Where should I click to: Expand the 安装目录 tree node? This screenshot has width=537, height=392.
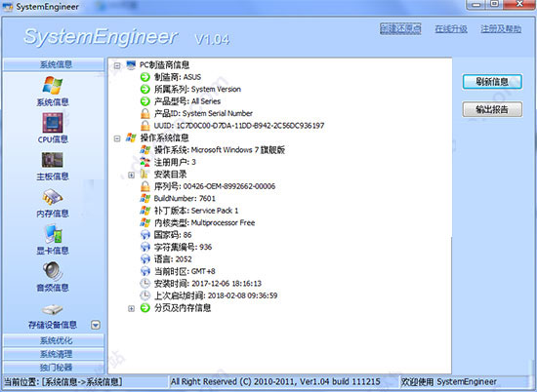131,175
